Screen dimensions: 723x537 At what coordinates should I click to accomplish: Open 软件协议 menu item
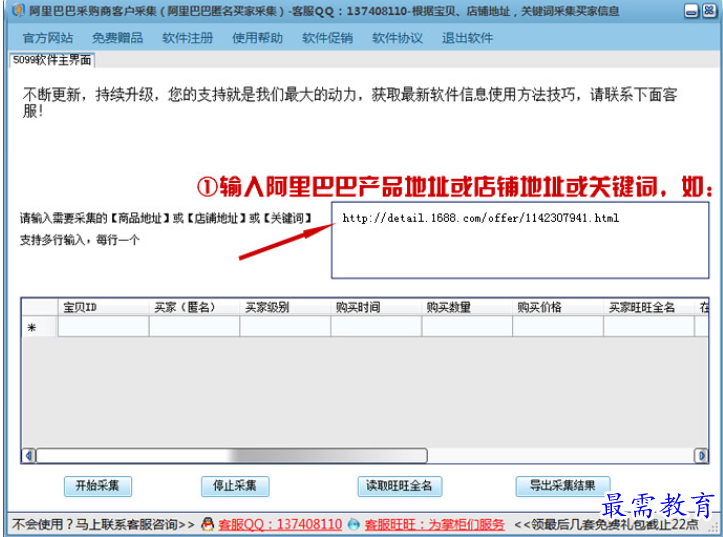click(397, 38)
